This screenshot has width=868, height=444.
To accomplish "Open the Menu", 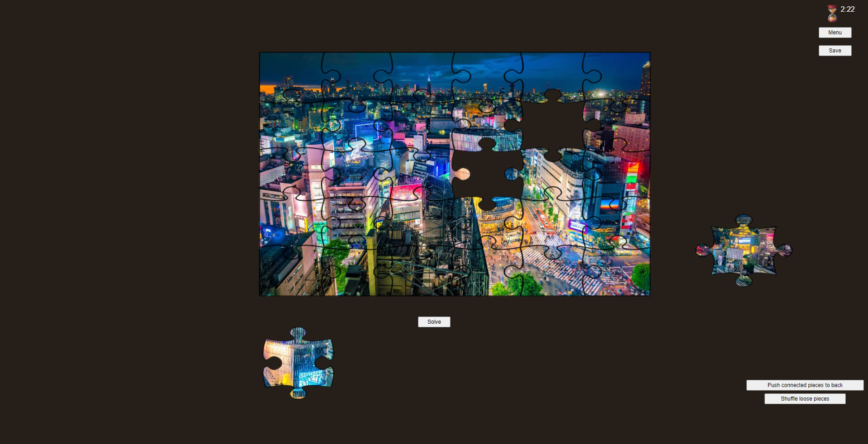I will point(835,32).
